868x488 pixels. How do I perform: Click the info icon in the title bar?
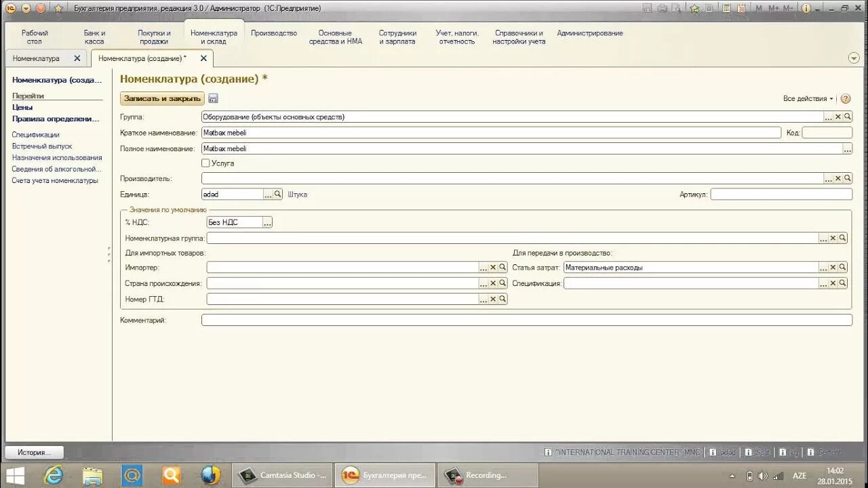click(x=806, y=8)
